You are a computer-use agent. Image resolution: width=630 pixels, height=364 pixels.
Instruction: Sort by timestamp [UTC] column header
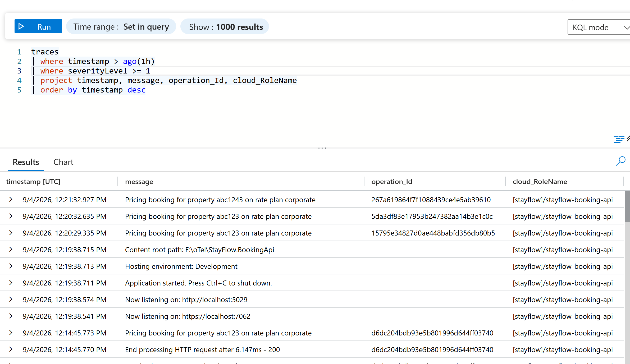coord(33,182)
